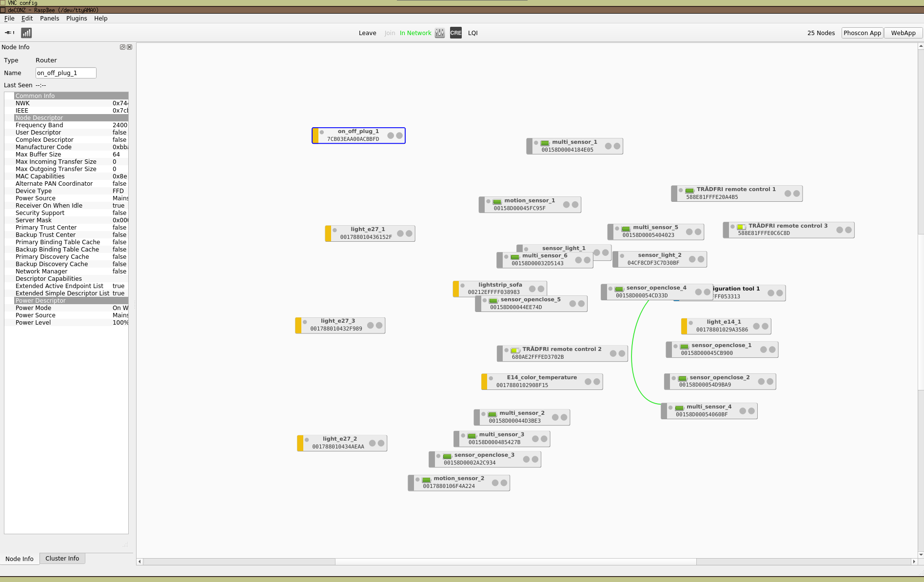Screen dimensions: 924x582
Task: Expand endpoints via first circle on E14_color_temperature
Action: (588, 382)
